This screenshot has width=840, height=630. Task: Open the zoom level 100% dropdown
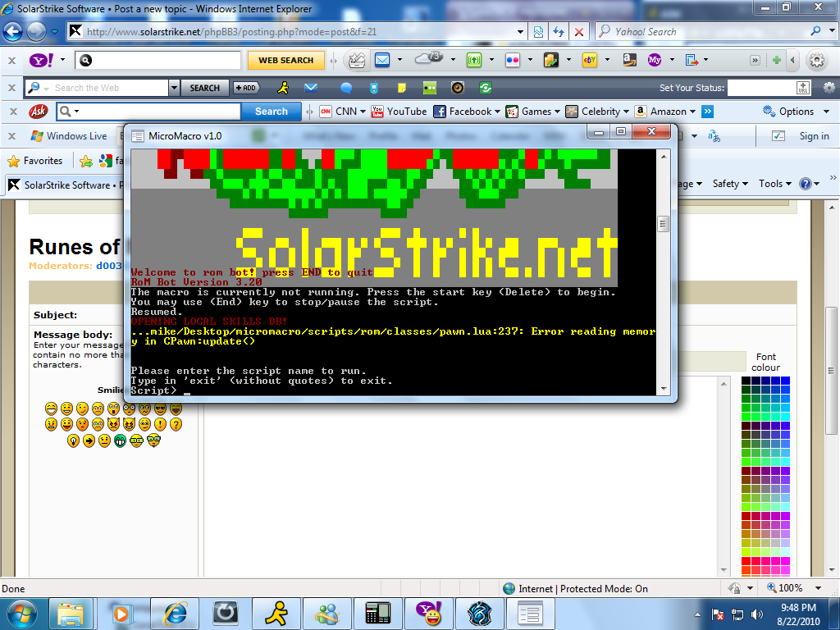pyautogui.click(x=818, y=588)
